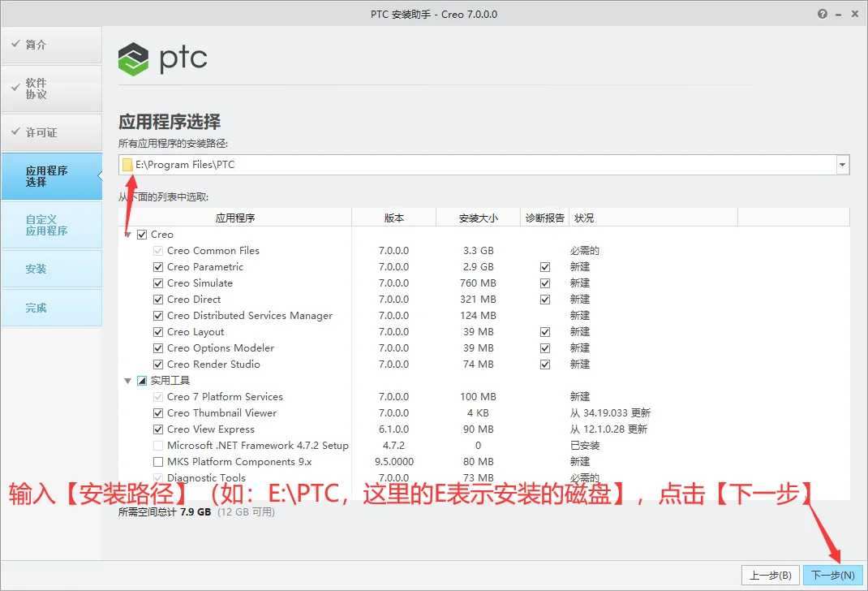Uncheck Creo Thumbnail Viewer

[157, 412]
